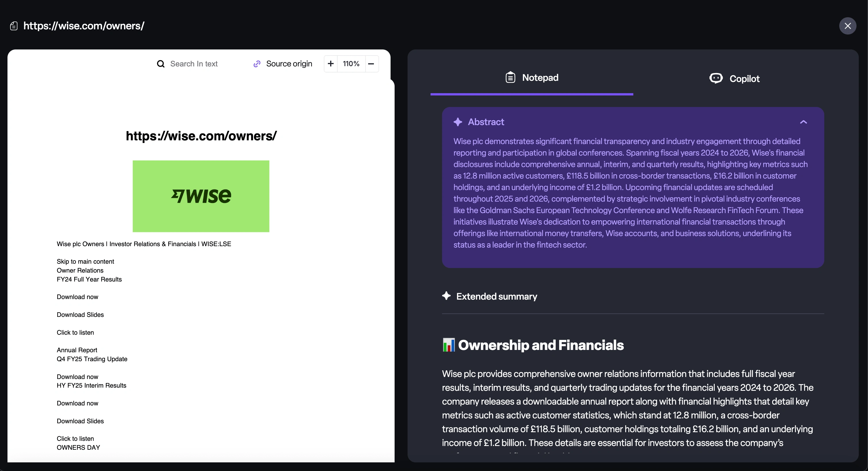Close the source viewer with X button

(x=848, y=26)
